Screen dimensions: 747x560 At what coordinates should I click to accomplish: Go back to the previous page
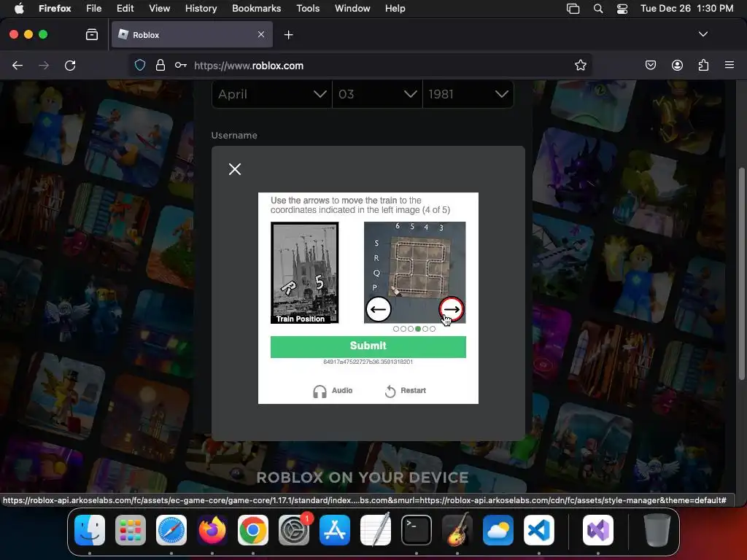(x=18, y=65)
